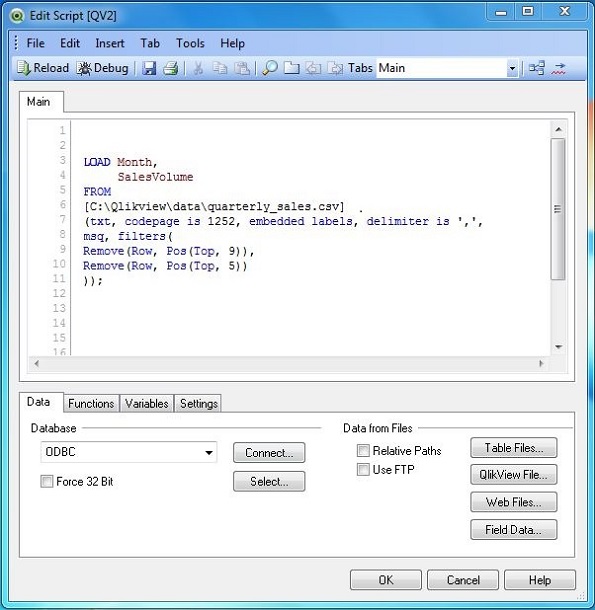The width and height of the screenshot is (595, 610).
Task: Click the bottom Help button
Action: click(540, 580)
